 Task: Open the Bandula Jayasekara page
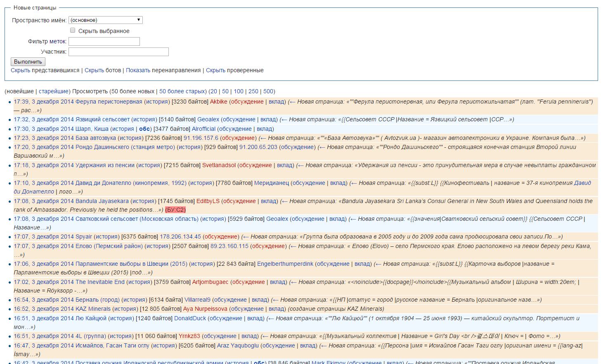pos(102,201)
